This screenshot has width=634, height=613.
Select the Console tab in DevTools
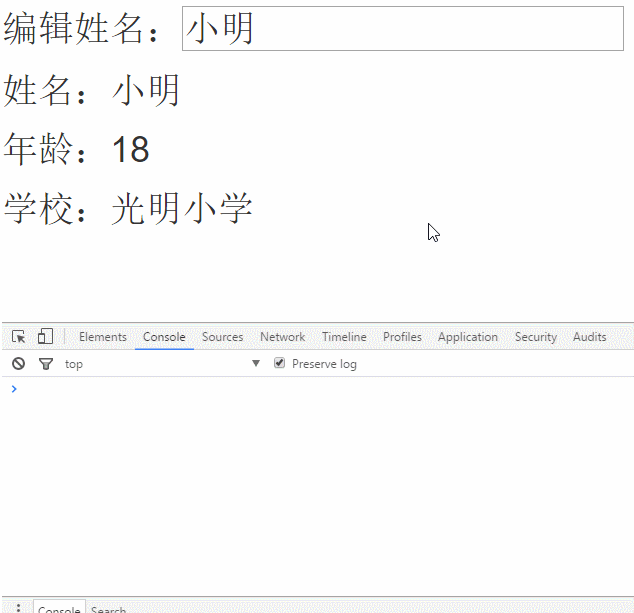click(164, 337)
